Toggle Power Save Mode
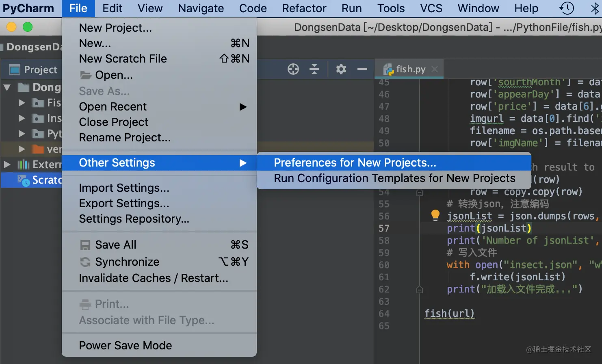 159,346
